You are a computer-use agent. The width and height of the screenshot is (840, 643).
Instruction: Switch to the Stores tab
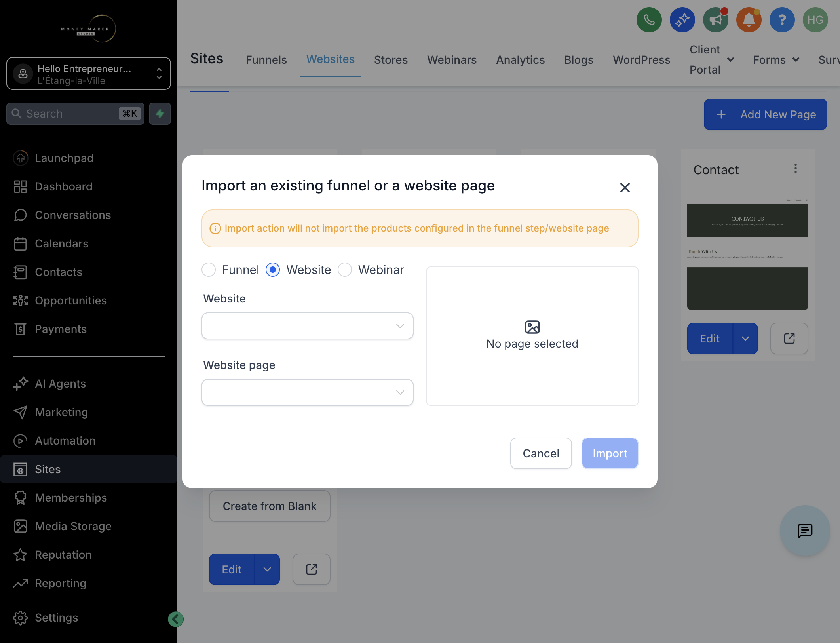click(x=391, y=60)
